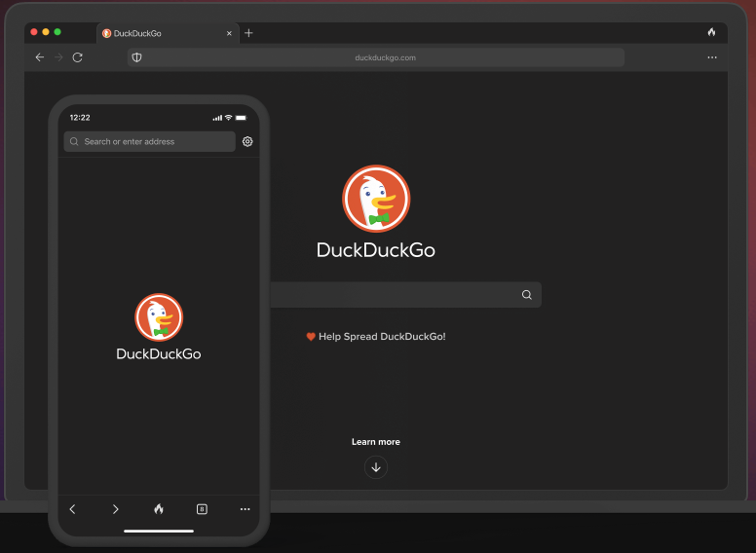This screenshot has width=756, height=553.
Task: Go forward in desktop browser
Action: (58, 57)
